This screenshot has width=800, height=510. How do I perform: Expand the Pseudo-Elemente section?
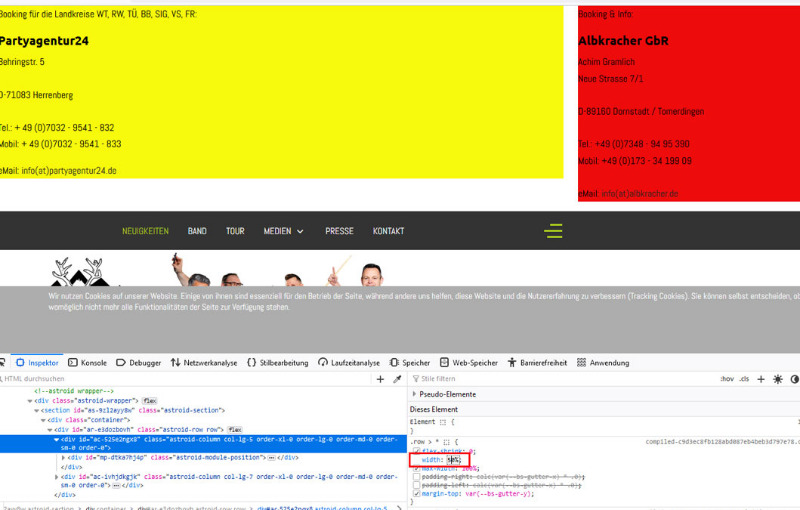tap(414, 394)
